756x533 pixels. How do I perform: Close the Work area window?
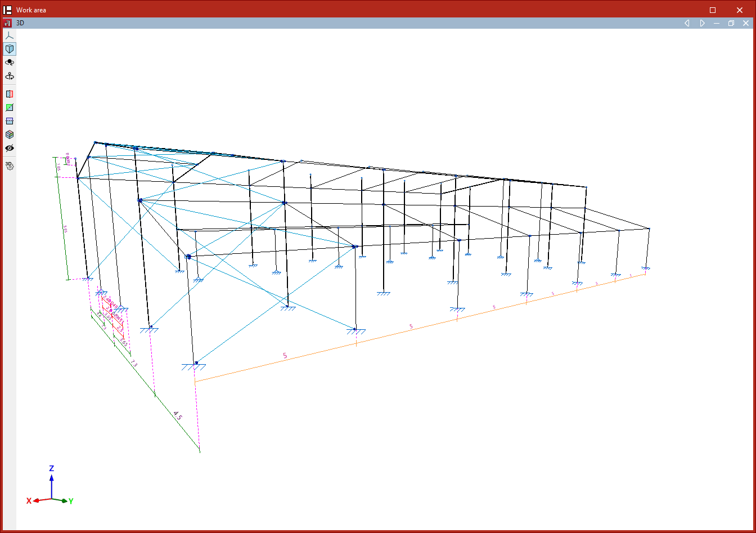pos(740,10)
